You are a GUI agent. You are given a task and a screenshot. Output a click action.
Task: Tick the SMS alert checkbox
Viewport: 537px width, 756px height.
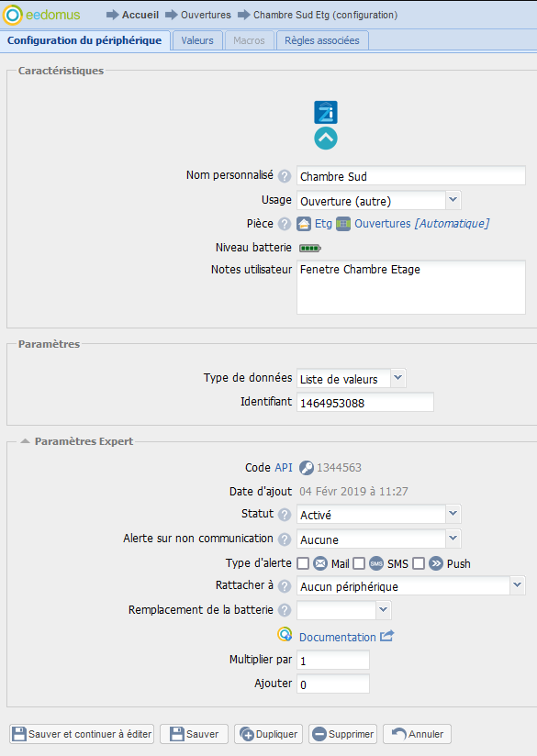tap(359, 563)
